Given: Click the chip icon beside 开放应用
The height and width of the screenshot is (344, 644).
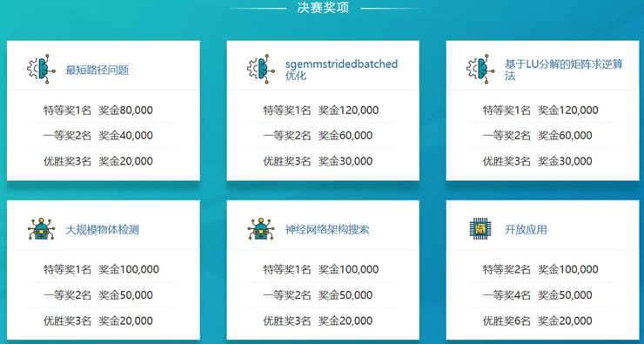Looking at the screenshot, I should [x=477, y=228].
